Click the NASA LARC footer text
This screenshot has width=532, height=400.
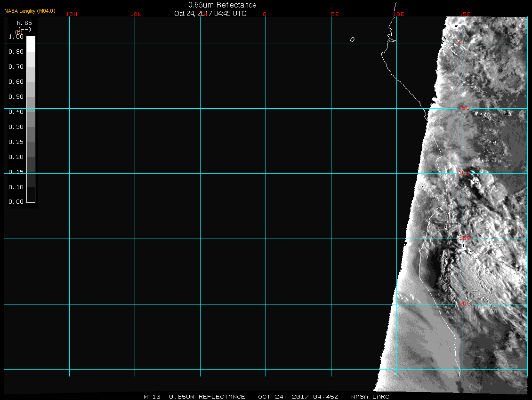tap(370, 397)
